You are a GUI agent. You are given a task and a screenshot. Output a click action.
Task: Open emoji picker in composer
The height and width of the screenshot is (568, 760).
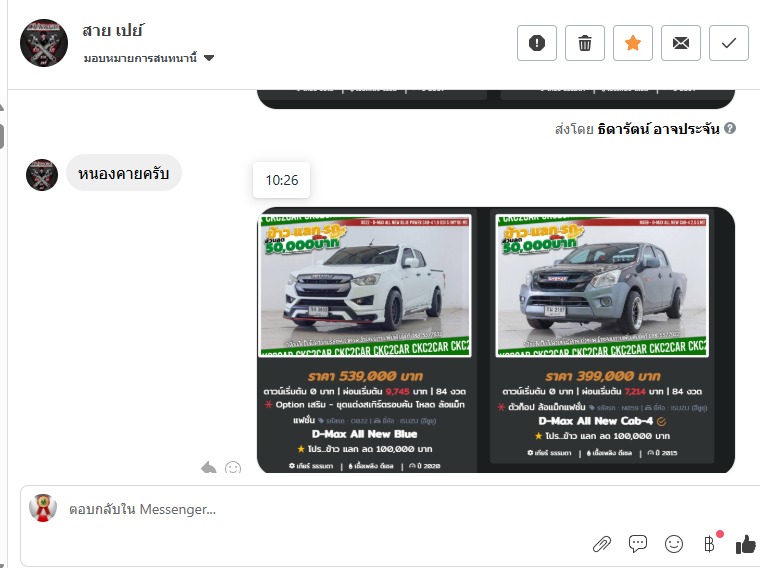tap(674, 544)
